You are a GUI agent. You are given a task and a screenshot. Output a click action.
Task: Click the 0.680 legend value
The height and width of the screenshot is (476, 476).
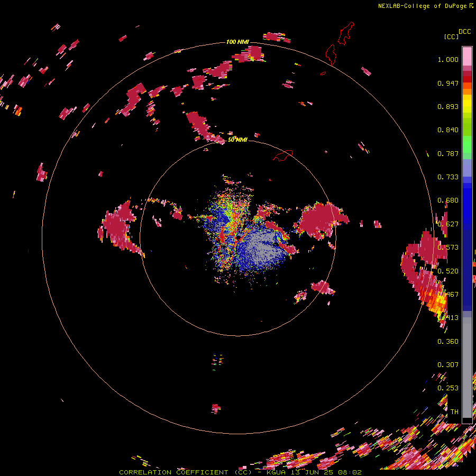point(448,200)
